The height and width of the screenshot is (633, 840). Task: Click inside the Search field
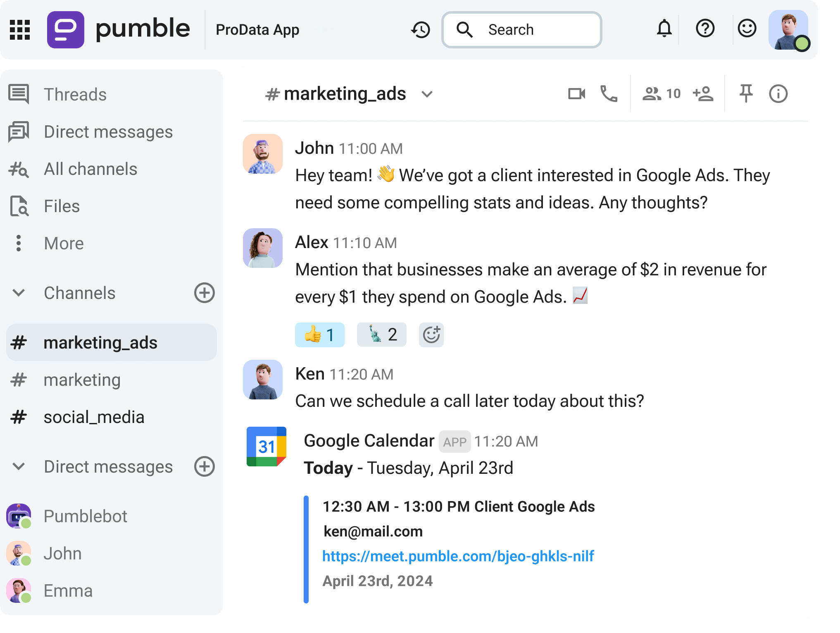click(x=521, y=29)
